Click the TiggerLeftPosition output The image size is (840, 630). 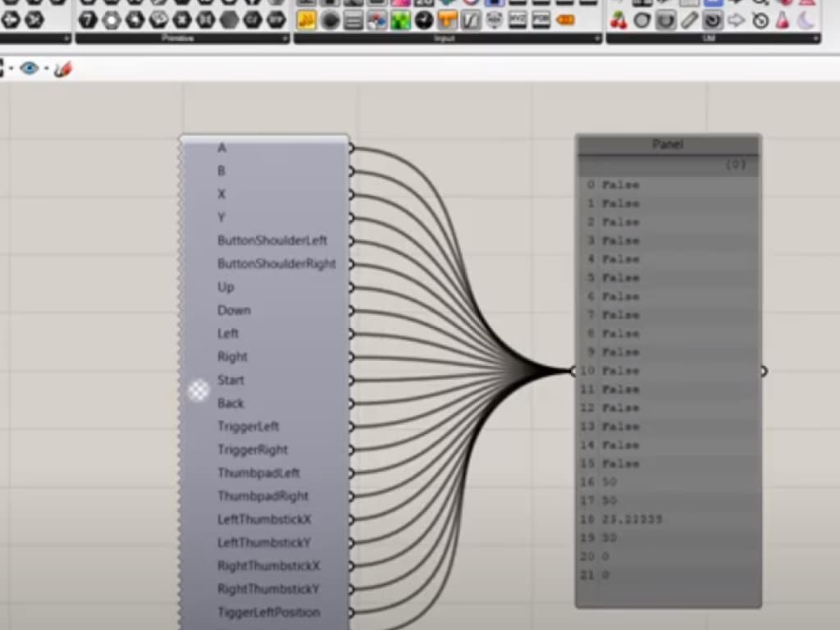[x=269, y=612]
